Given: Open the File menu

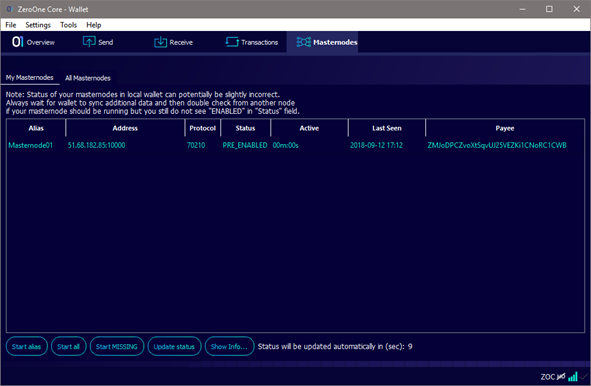Looking at the screenshot, I should coord(11,25).
